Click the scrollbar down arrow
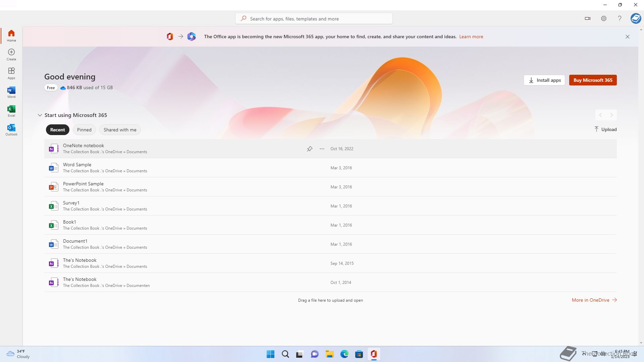The height and width of the screenshot is (362, 644). tap(641, 343)
